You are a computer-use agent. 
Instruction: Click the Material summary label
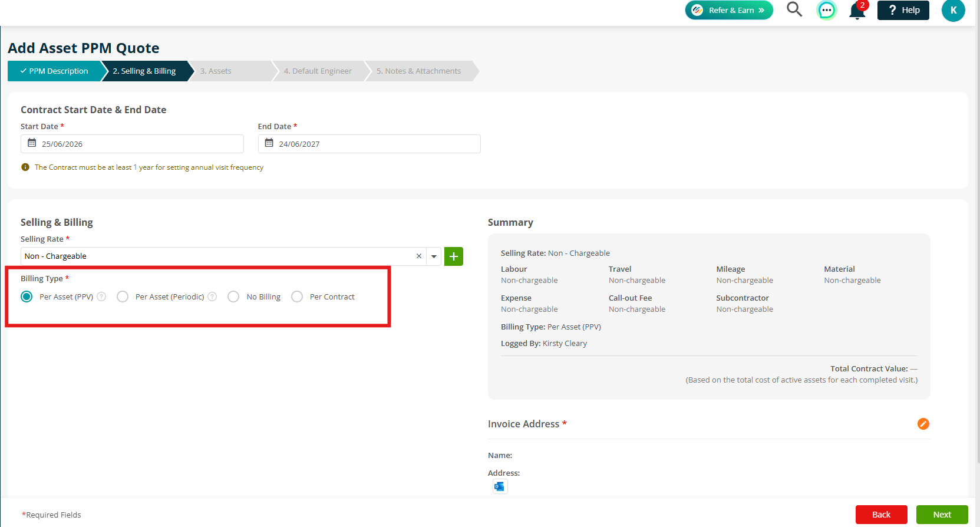coord(839,269)
